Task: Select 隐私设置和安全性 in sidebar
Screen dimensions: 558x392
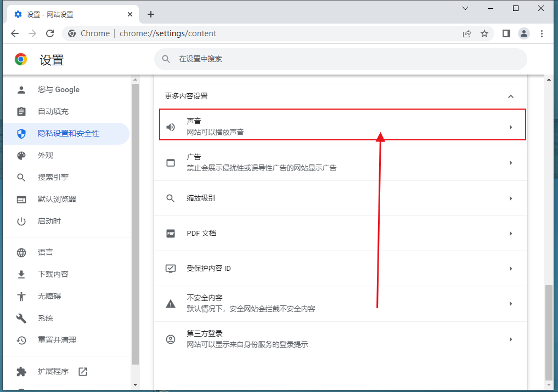Action: (x=66, y=134)
